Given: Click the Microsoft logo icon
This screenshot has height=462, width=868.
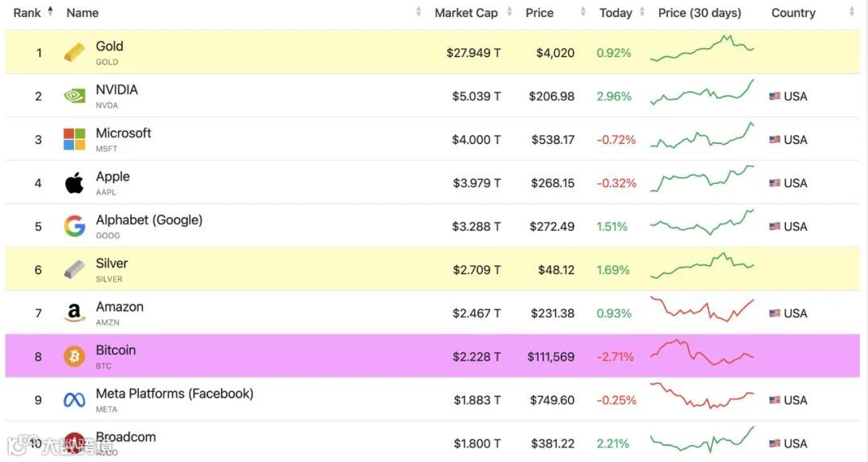Looking at the screenshot, I should 75,140.
